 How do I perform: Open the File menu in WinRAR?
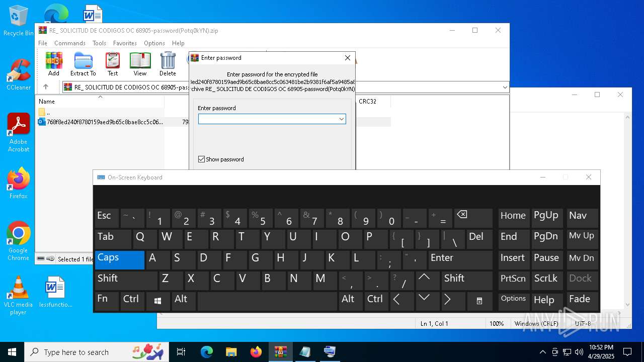pos(43,43)
